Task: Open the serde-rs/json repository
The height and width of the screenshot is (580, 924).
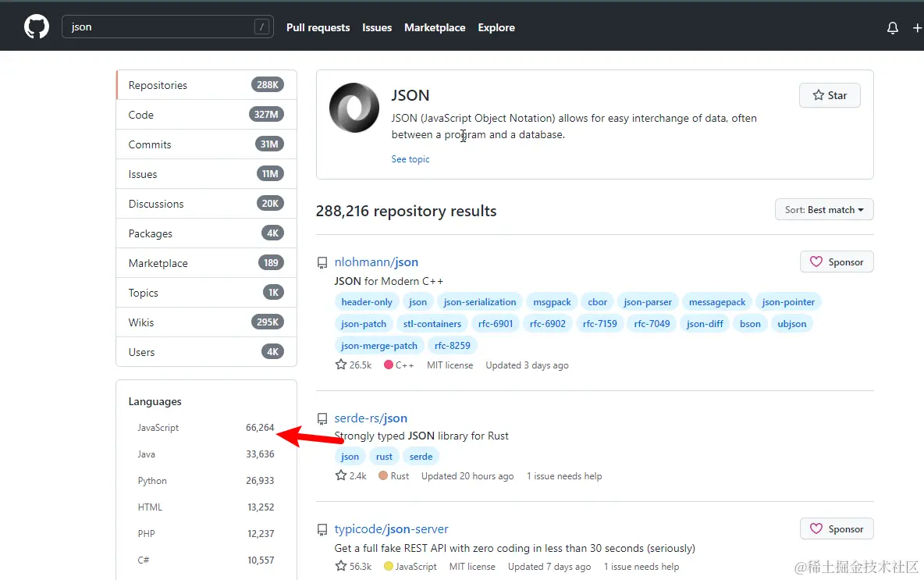Action: 371,418
